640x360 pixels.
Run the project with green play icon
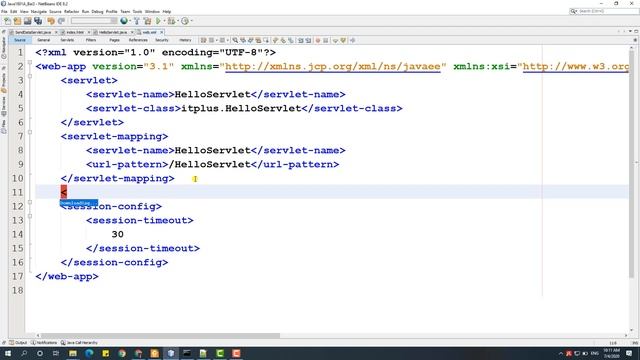pyautogui.click(x=158, y=21)
